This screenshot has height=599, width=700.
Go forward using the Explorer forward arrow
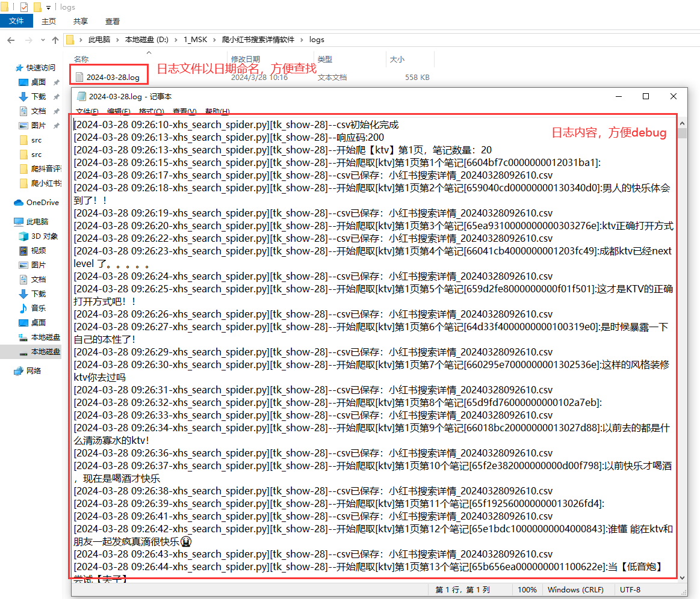[x=28, y=40]
